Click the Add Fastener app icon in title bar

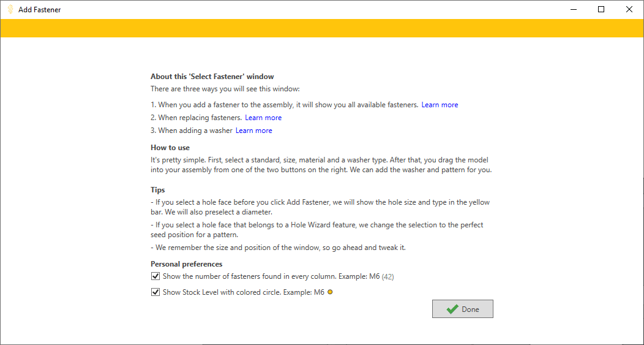tap(10, 9)
